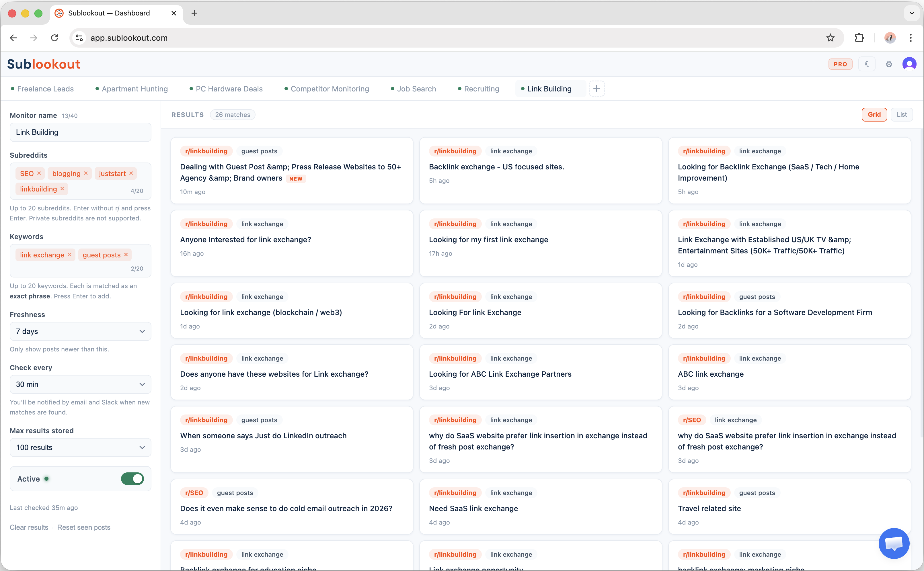Remove the SEO subreddit tag
This screenshot has width=924, height=571.
click(39, 173)
